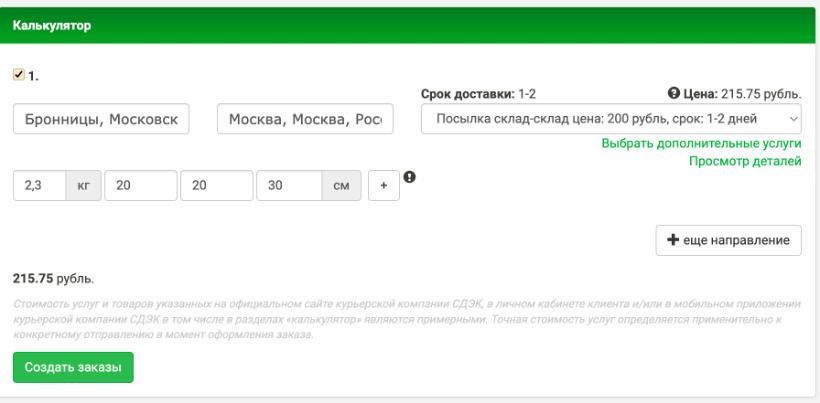Open the tariff dropdown Посылка склад-склад
The height and width of the screenshot is (403, 820).
pyautogui.click(x=611, y=120)
